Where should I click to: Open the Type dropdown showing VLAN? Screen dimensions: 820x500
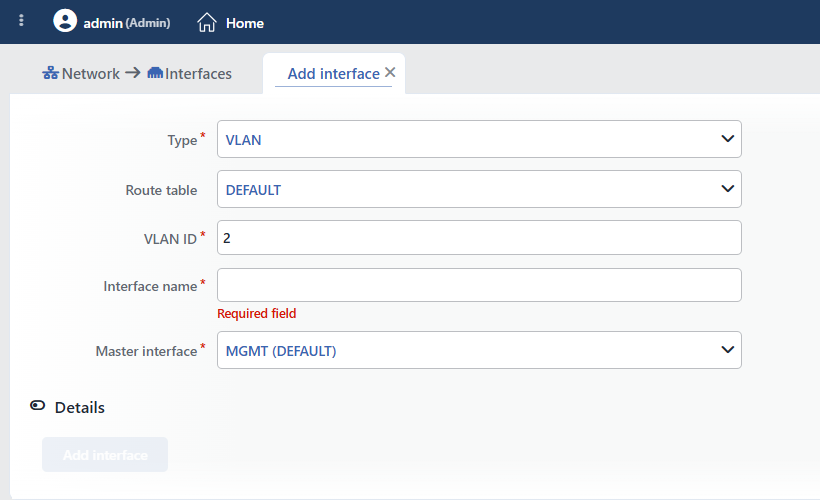(479, 139)
